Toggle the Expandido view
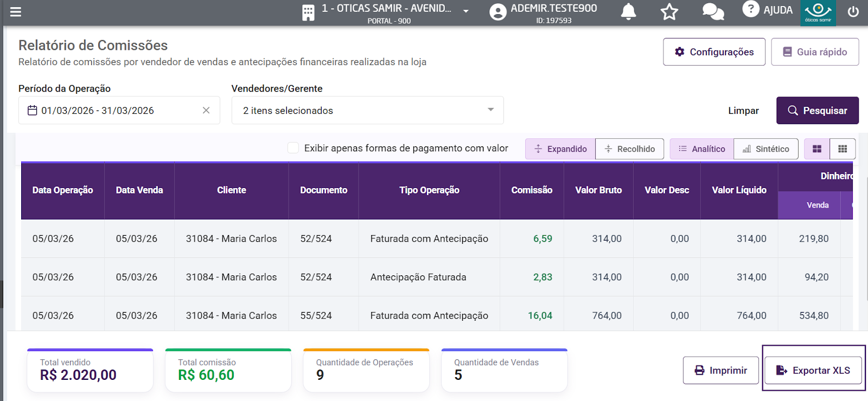868x401 pixels. coord(560,149)
